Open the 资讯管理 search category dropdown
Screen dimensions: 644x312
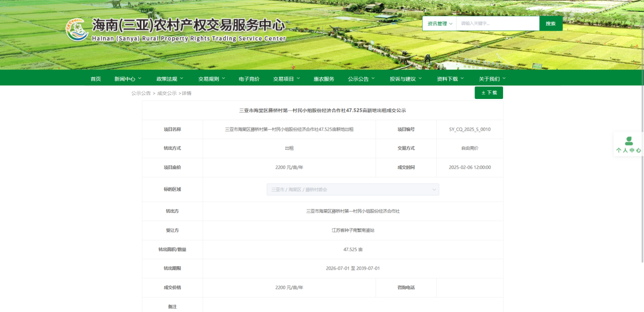click(439, 24)
